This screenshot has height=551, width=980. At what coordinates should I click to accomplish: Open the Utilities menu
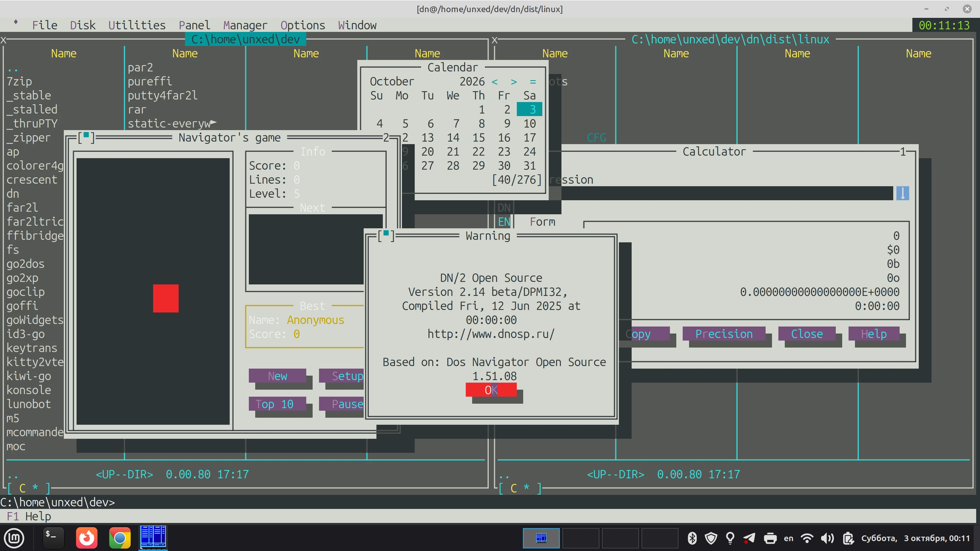click(137, 25)
